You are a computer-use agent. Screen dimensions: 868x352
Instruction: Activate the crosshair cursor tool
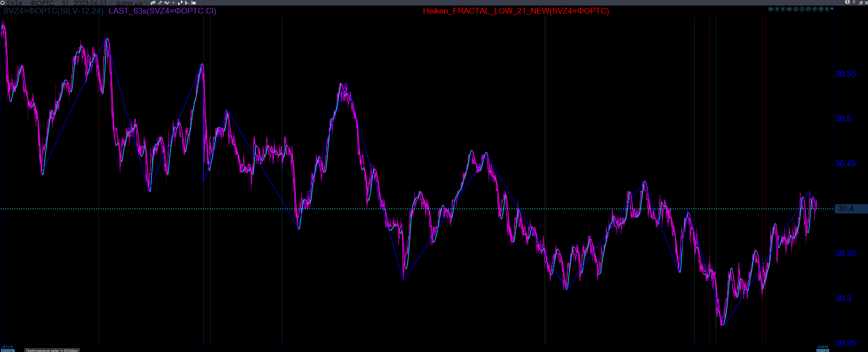coord(174,3)
